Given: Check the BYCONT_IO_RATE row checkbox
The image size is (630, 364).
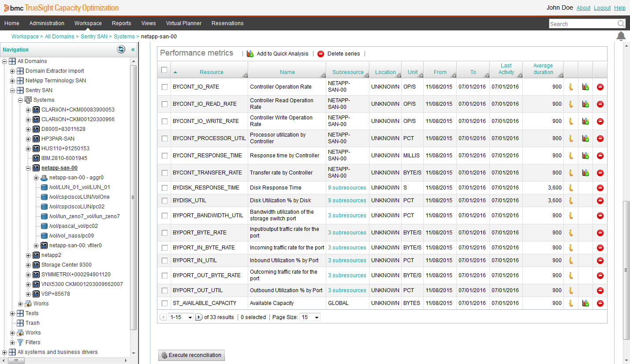Looking at the screenshot, I should pyautogui.click(x=164, y=87).
